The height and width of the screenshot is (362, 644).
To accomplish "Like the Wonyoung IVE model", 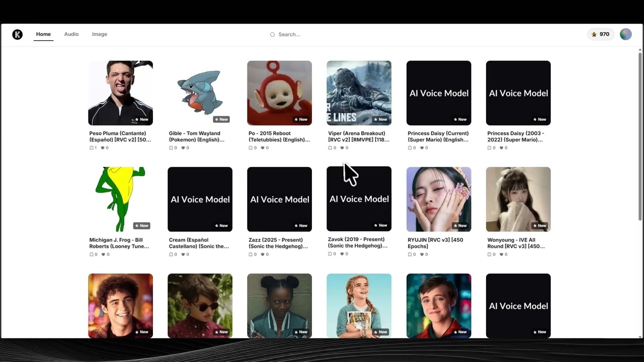I will coord(501,254).
